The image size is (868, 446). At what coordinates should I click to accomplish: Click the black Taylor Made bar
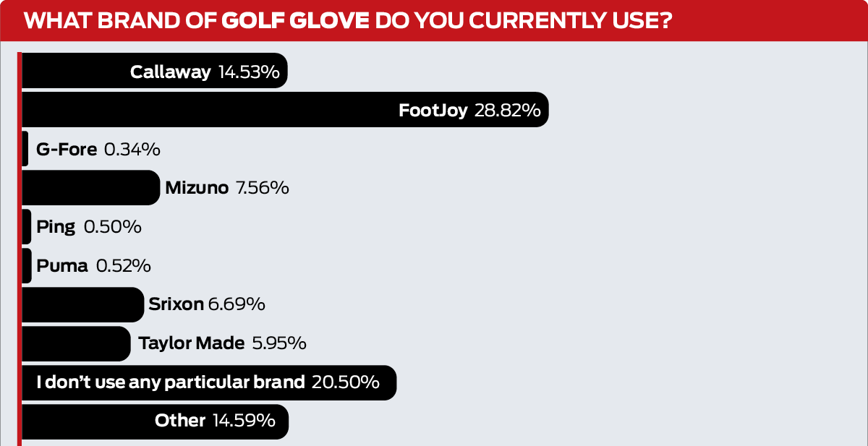click(x=76, y=343)
